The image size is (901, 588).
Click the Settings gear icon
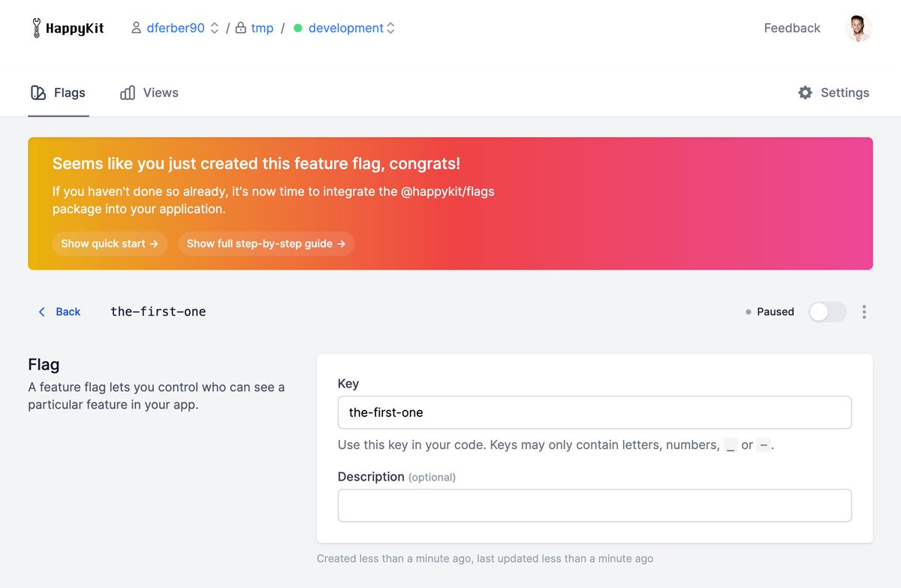[x=805, y=93]
